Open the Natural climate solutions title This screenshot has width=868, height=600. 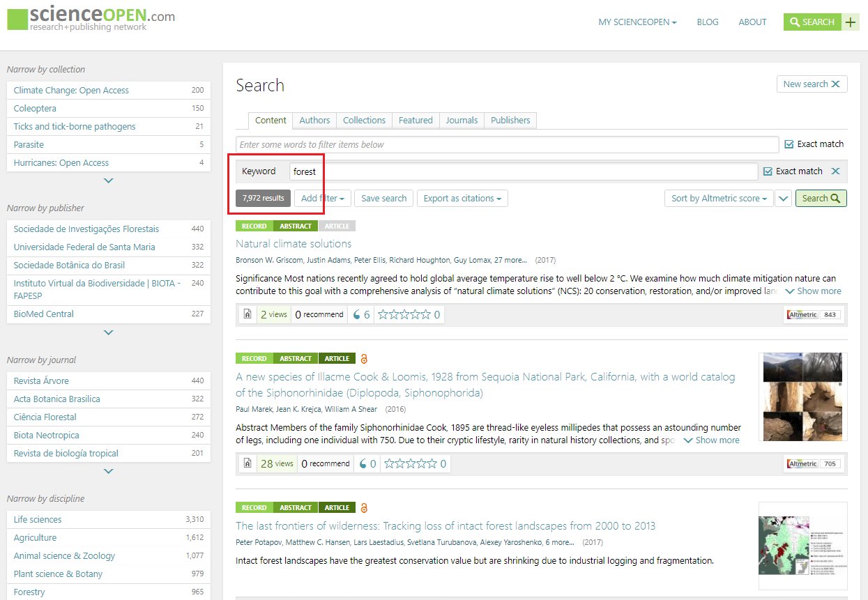(294, 244)
